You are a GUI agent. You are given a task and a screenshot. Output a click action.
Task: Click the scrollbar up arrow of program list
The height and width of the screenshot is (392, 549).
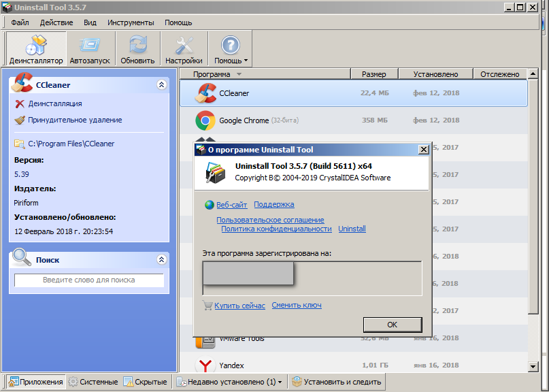click(x=533, y=73)
